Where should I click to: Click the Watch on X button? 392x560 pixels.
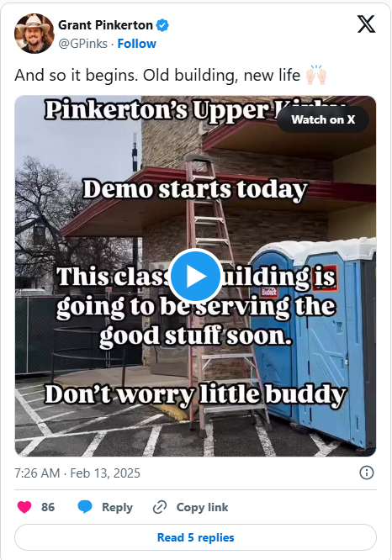323,119
